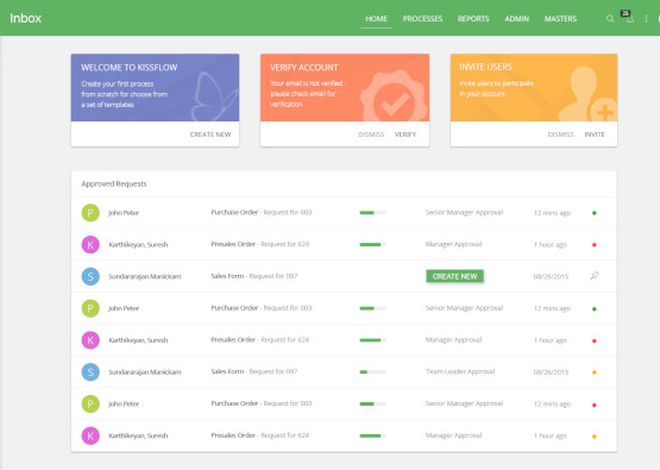This screenshot has height=470, width=660.
Task: Click Sundararajan Manickam name in Team Leader Approval row
Action: tap(145, 372)
